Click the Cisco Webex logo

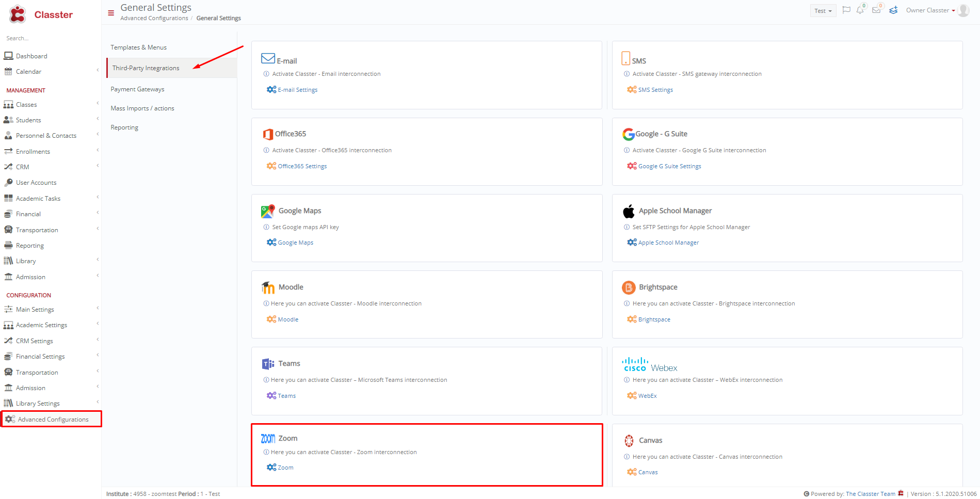pos(650,364)
